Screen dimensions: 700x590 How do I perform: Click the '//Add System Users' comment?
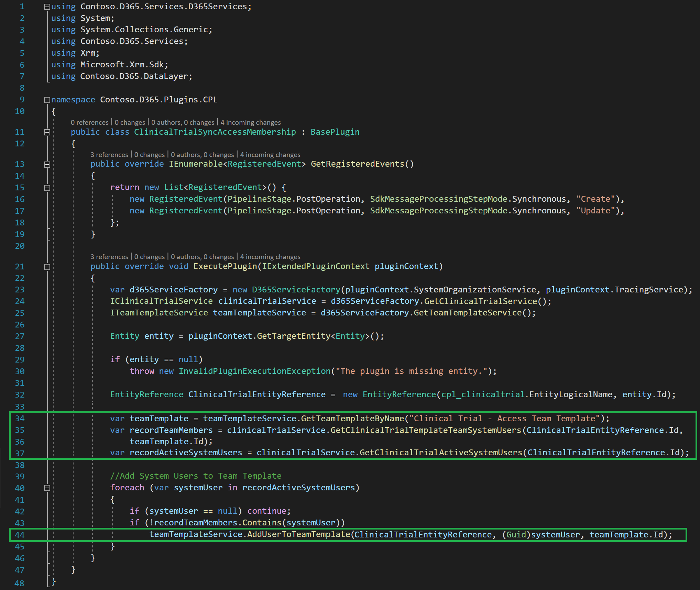tap(195, 476)
